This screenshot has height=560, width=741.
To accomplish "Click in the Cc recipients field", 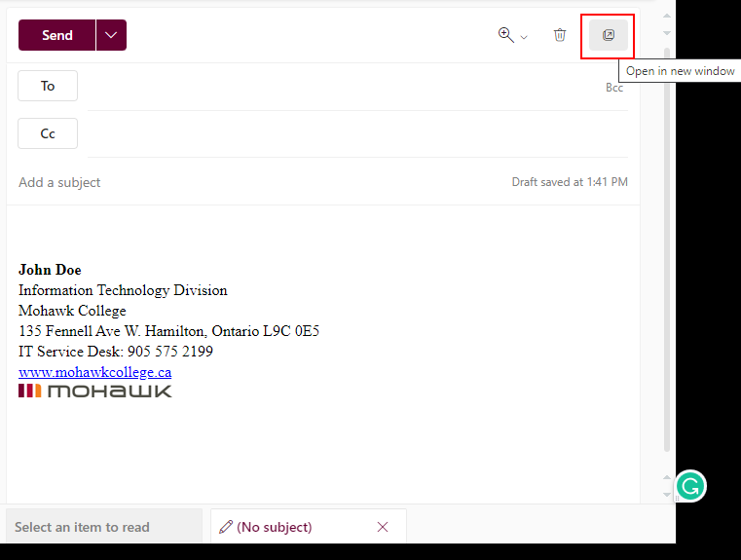I will [x=351, y=133].
